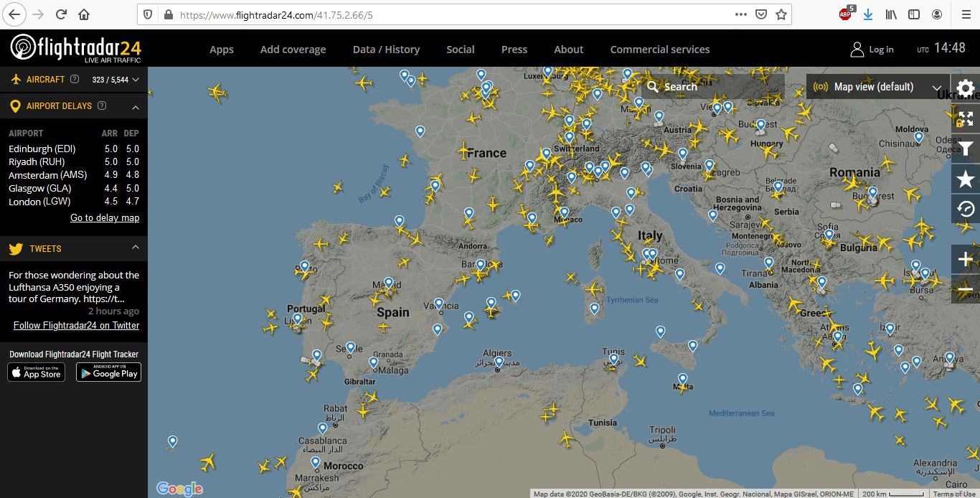Open the bookmarks star icon

[966, 179]
